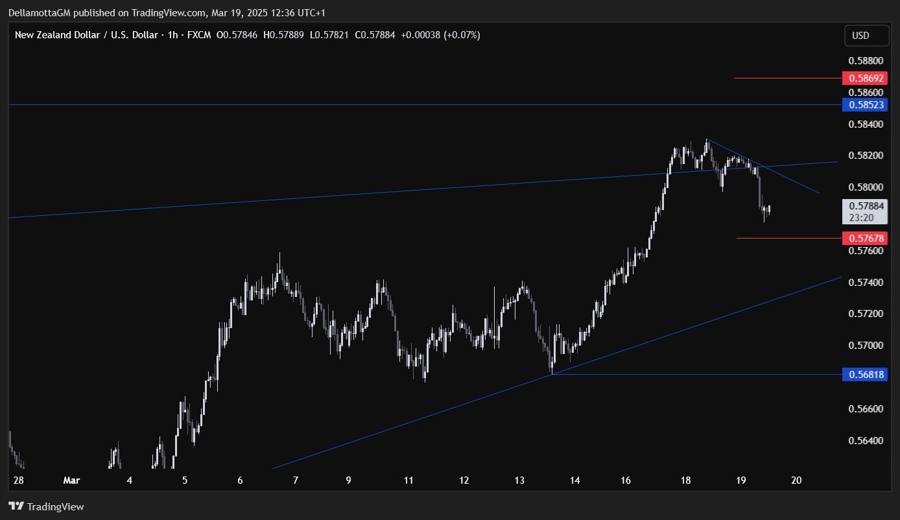The image size is (900, 520).
Task: Click date 13 on the time axis
Action: click(520, 480)
